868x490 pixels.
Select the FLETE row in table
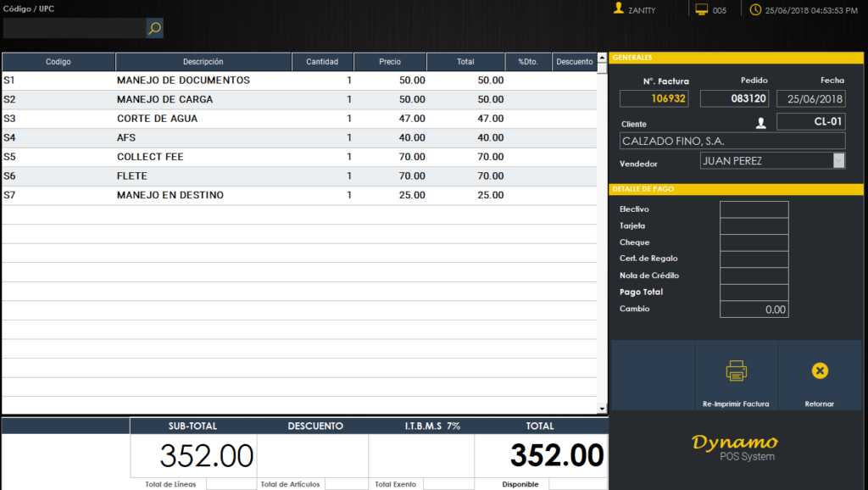point(254,176)
